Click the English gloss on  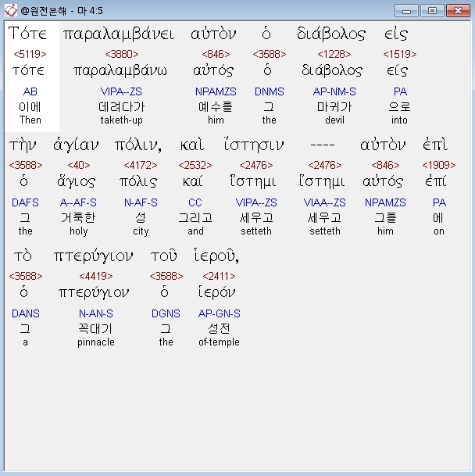(439, 231)
